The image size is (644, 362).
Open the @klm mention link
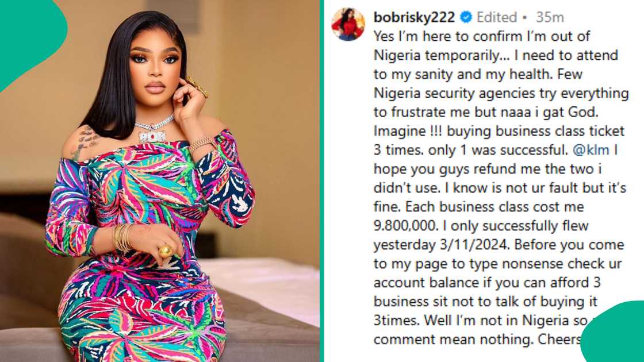[591, 150]
